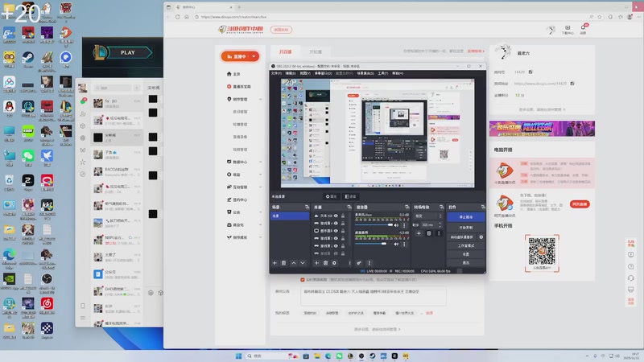The width and height of the screenshot is (644, 362).
Task: Open dropdown arrow on orange live-status button
Action: (254, 56)
